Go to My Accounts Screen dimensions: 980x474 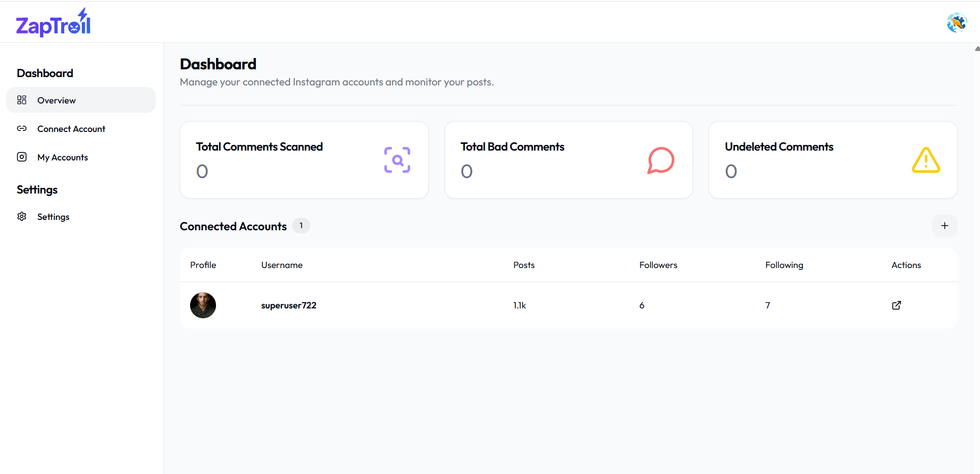[x=63, y=157]
